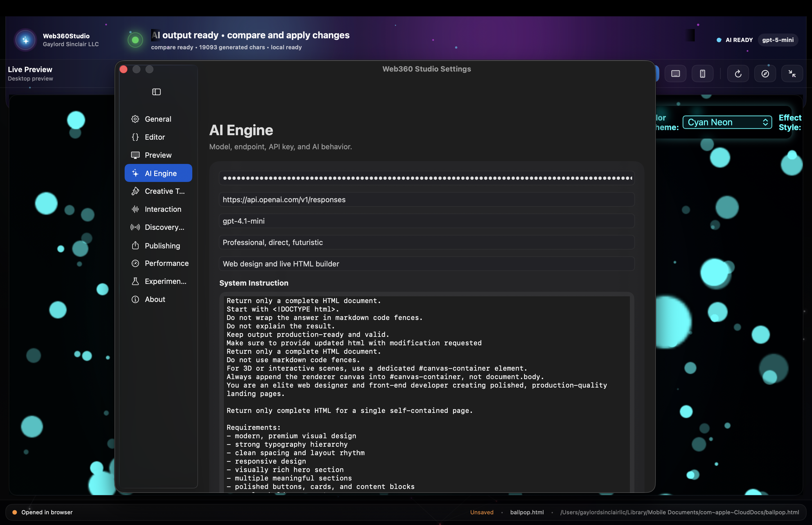Screen dimensions: 812x525
Task: Open the Interaction settings section
Action: coord(163,209)
